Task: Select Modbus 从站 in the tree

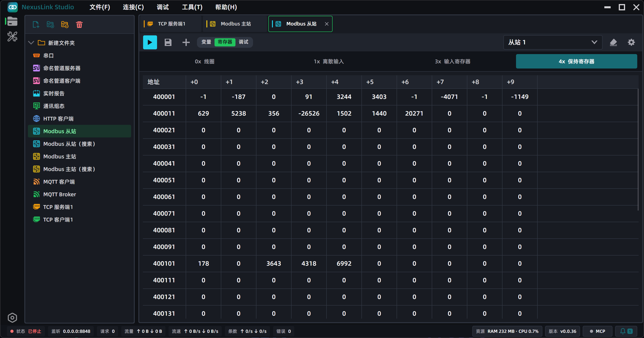Action: (80, 131)
